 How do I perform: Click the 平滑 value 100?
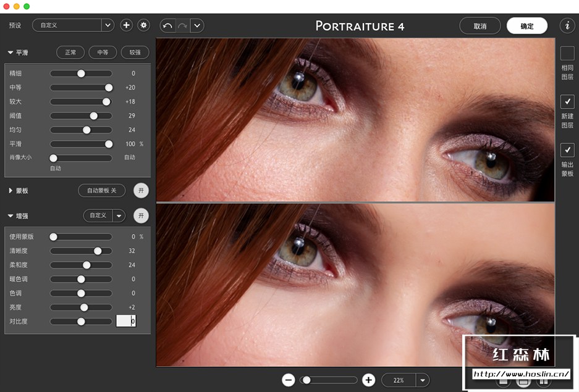130,144
